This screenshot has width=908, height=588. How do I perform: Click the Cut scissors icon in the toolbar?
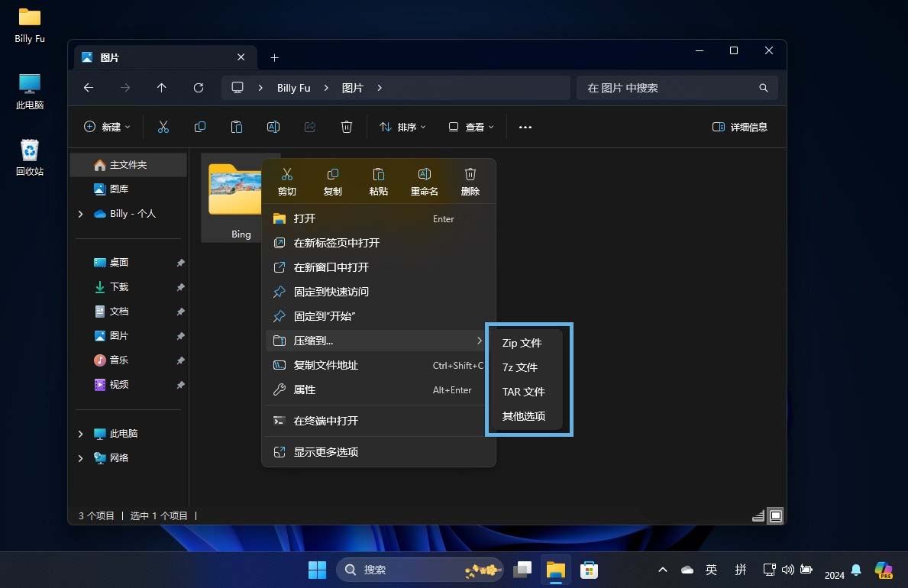163,127
